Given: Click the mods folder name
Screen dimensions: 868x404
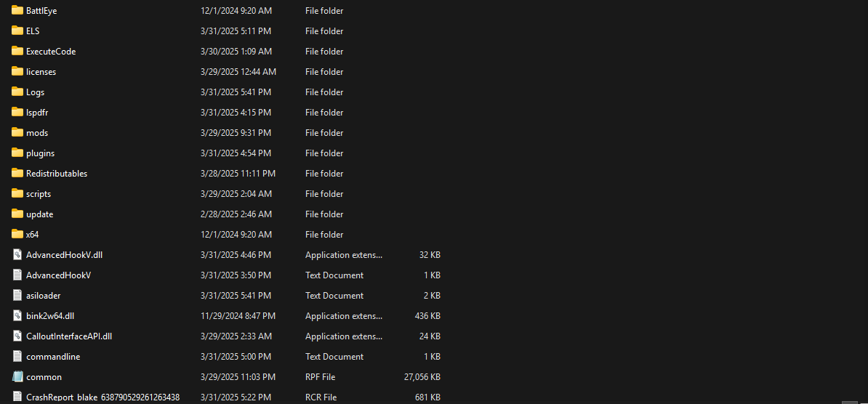Looking at the screenshot, I should pos(37,133).
